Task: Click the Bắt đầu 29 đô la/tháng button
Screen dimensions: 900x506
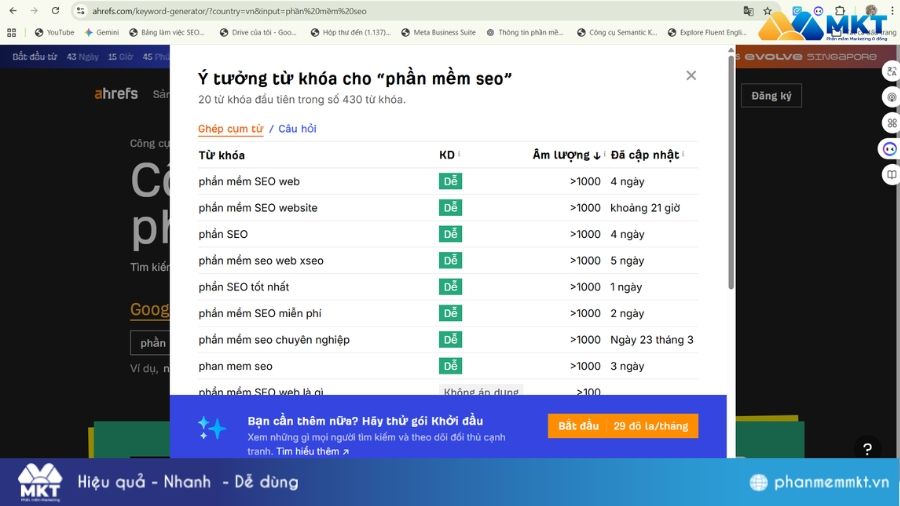Action: 623,426
